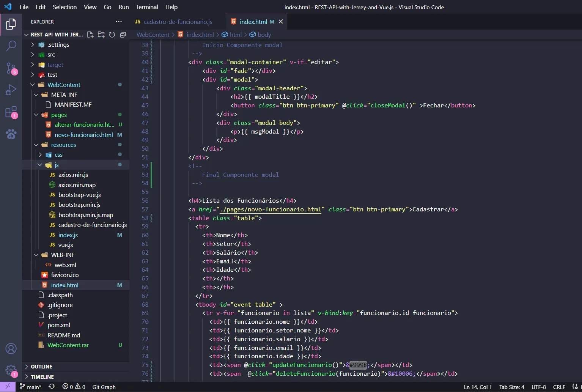This screenshot has width=582, height=392.
Task: Open the Terminal menu
Action: 147,7
